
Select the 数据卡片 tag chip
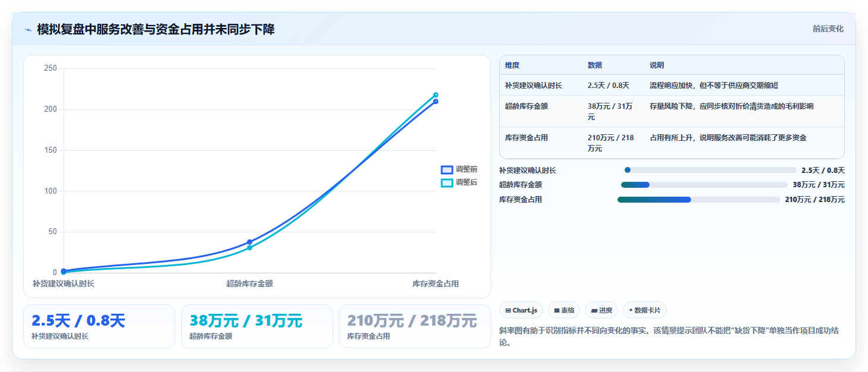tap(645, 310)
